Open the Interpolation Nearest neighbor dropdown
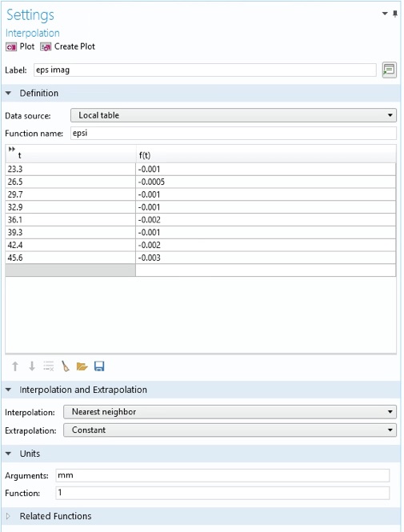This screenshot has width=404, height=532. (x=230, y=412)
